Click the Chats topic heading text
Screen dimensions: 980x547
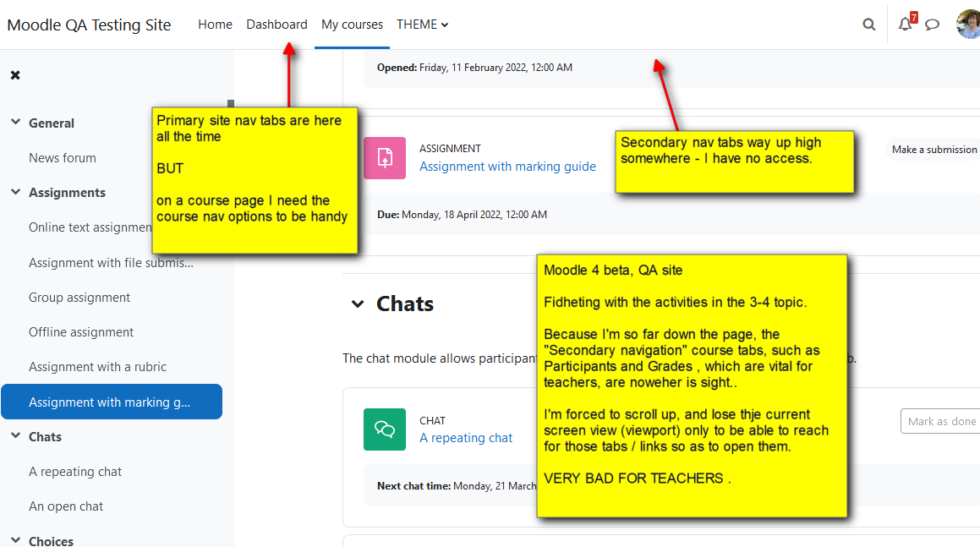[405, 304]
